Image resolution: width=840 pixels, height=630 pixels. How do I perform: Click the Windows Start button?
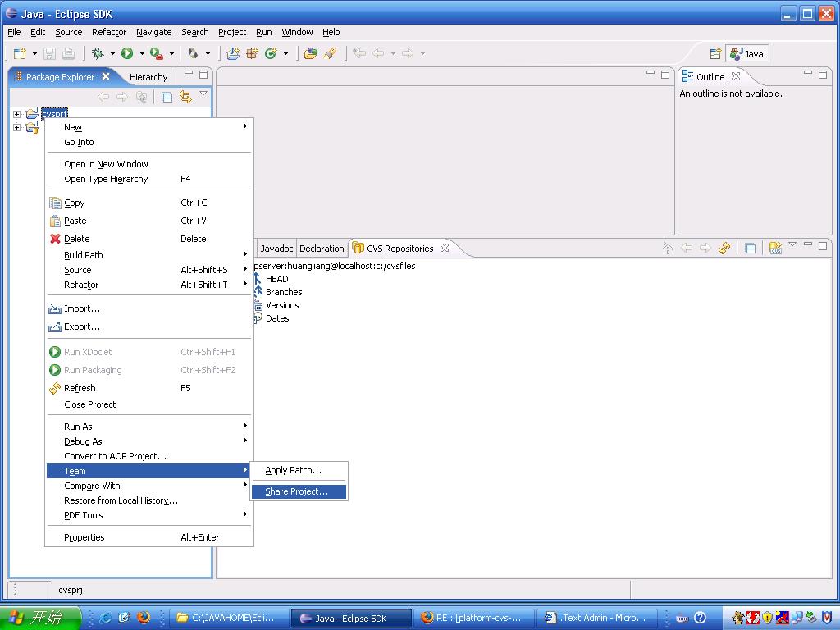[41, 618]
